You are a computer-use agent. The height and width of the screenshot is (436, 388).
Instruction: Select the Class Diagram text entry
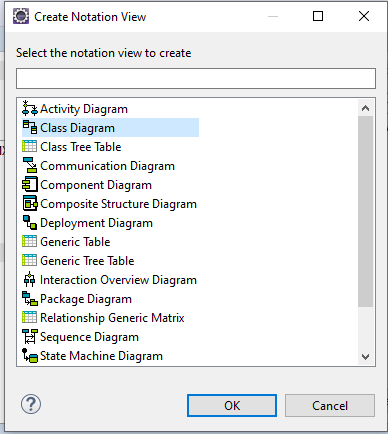click(x=77, y=128)
